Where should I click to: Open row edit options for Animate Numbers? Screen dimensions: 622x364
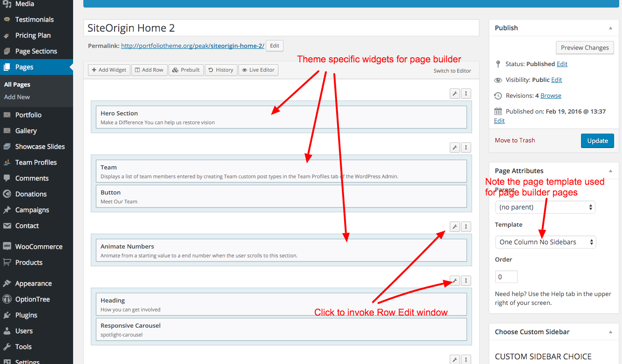[454, 226]
